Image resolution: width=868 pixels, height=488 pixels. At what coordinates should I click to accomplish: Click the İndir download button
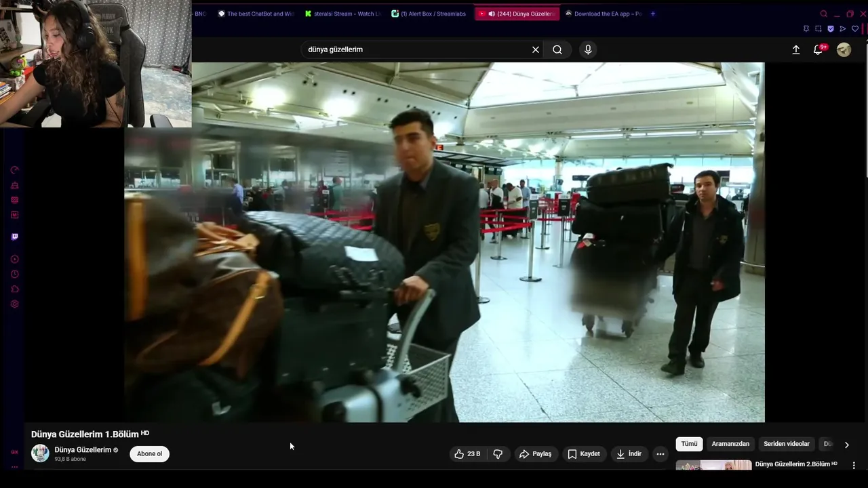coord(629,454)
